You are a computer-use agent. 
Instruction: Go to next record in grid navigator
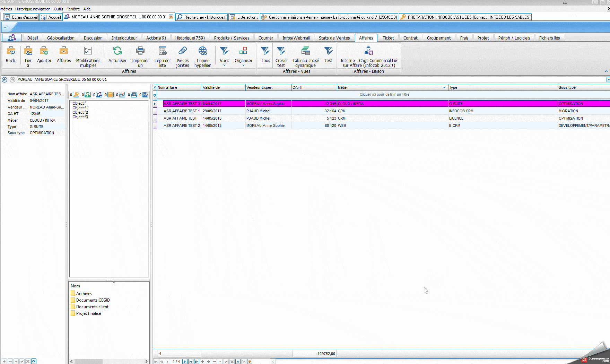tap(185, 362)
